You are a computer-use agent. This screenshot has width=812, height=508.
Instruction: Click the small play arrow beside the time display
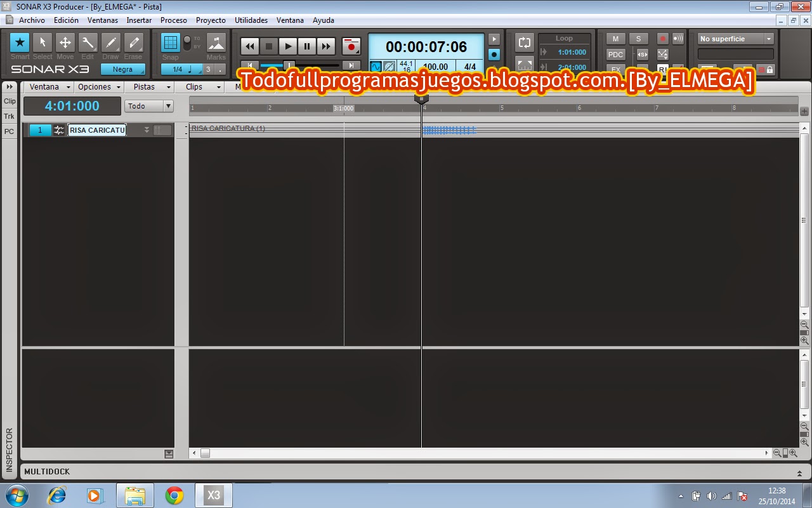[x=494, y=40]
